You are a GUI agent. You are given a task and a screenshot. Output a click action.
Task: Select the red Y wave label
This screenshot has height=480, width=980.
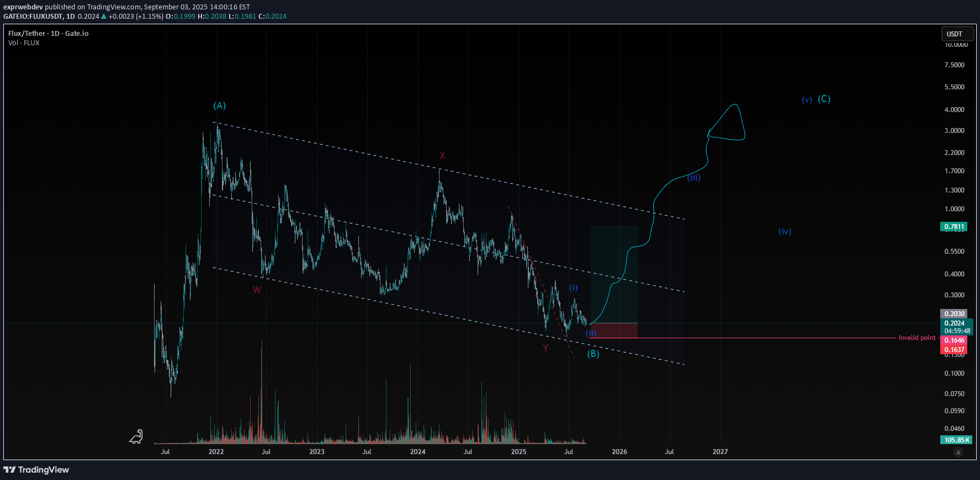pos(545,348)
